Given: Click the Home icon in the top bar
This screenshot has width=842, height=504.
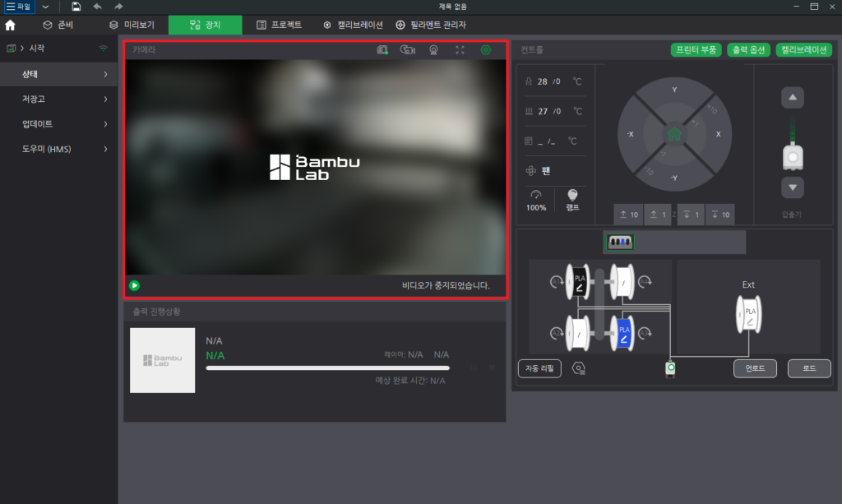Looking at the screenshot, I should (x=10, y=25).
